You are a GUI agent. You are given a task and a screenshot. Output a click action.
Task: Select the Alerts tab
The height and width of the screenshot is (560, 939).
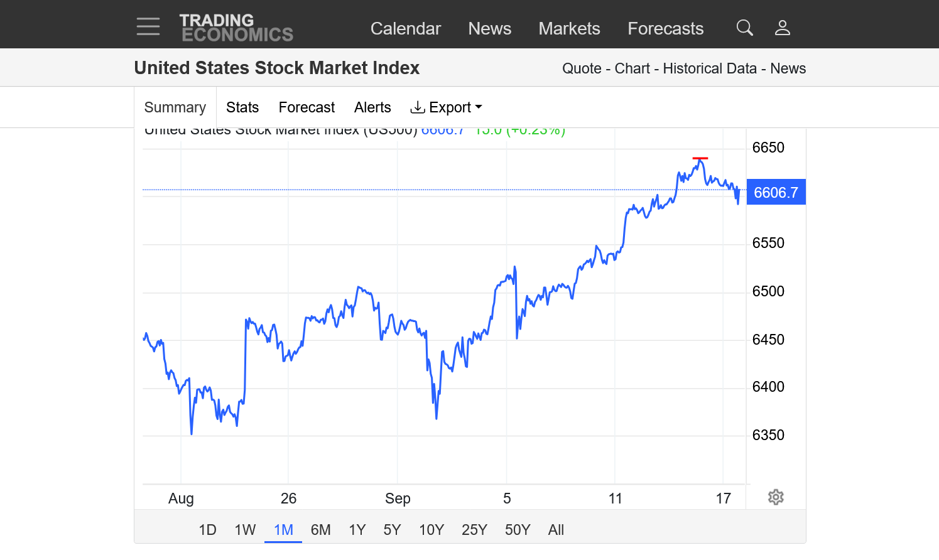pyautogui.click(x=372, y=107)
